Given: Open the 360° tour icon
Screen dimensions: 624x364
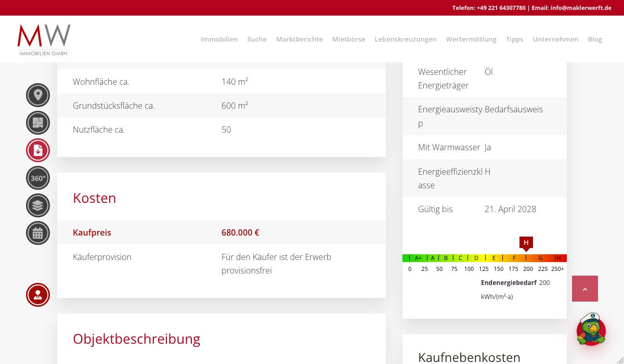Looking at the screenshot, I should [38, 178].
